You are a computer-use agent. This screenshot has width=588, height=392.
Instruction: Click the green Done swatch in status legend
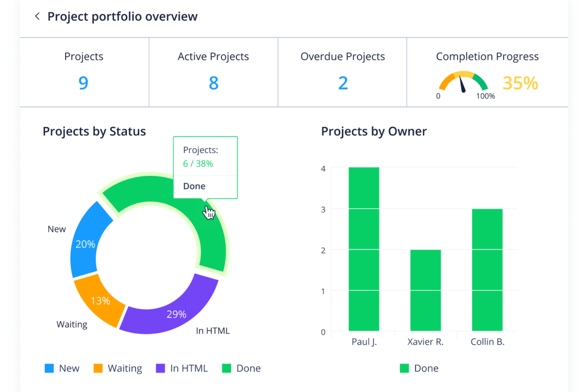(226, 368)
